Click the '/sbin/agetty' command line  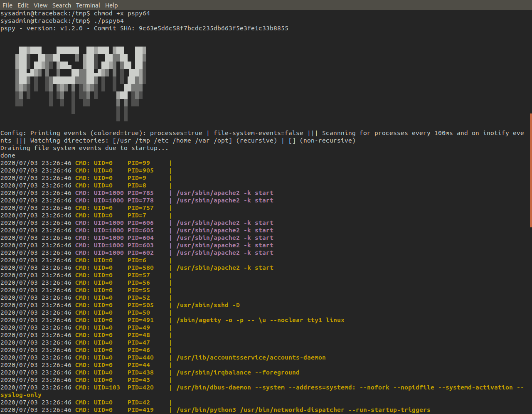(261, 320)
